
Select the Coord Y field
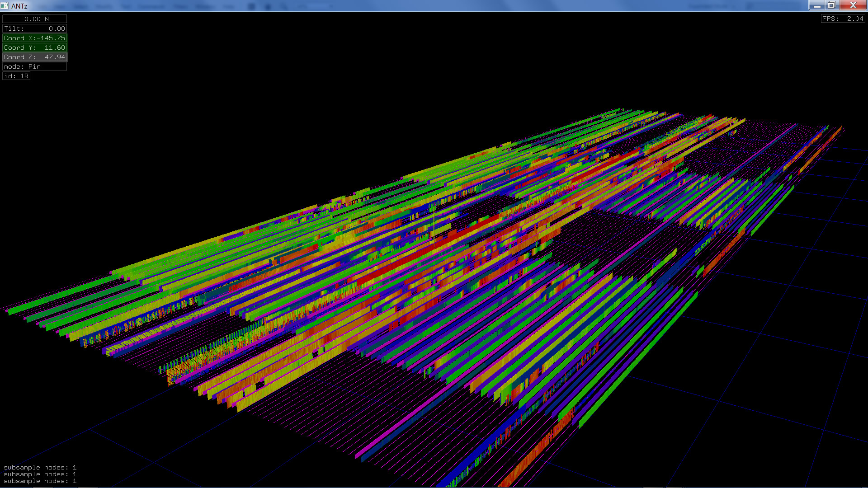35,47
